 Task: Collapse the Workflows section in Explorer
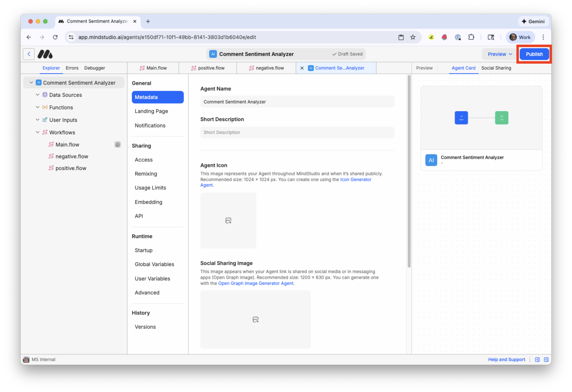[37, 132]
